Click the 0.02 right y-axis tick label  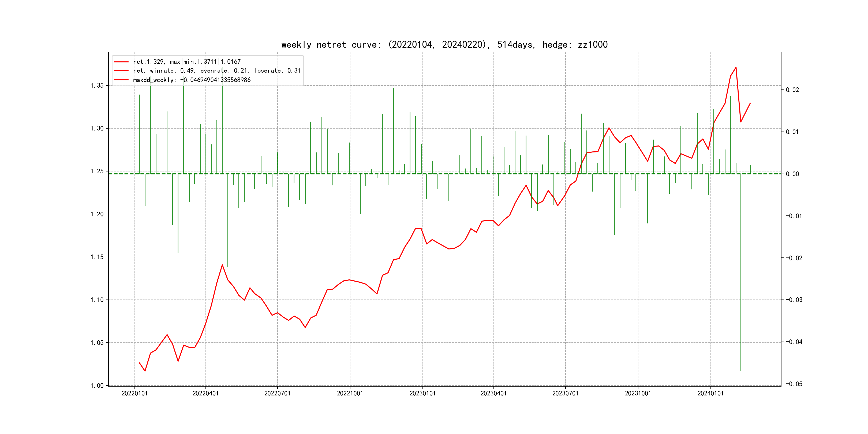(x=792, y=90)
